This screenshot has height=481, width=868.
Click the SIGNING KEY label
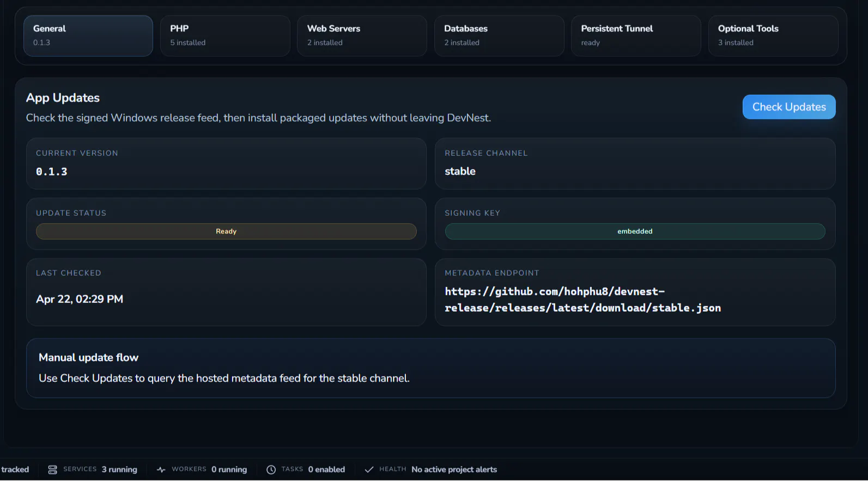click(472, 213)
